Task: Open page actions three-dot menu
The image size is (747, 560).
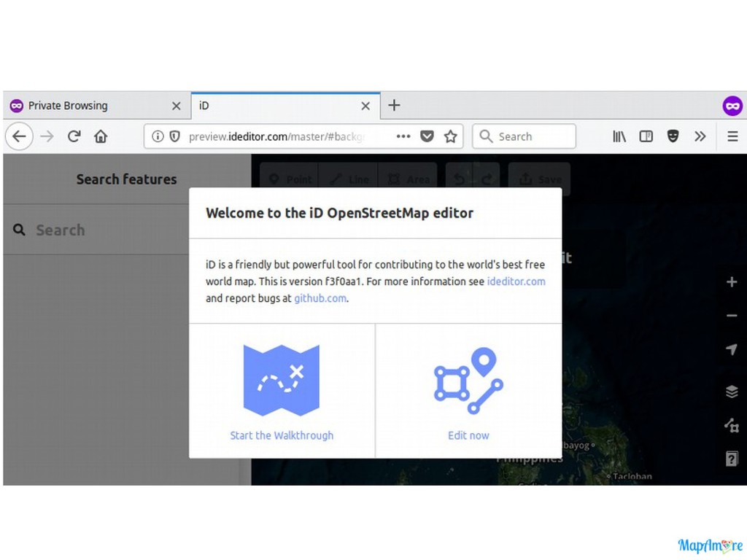Action: (x=403, y=136)
